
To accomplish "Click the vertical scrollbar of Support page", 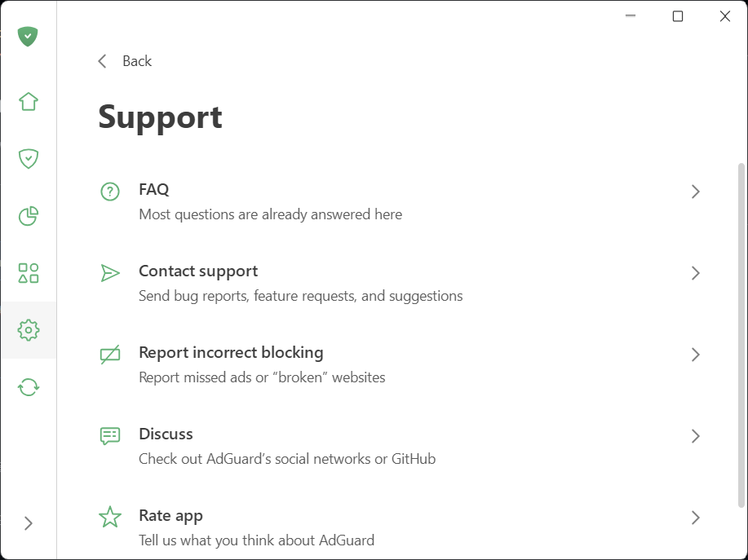I will click(741, 334).
